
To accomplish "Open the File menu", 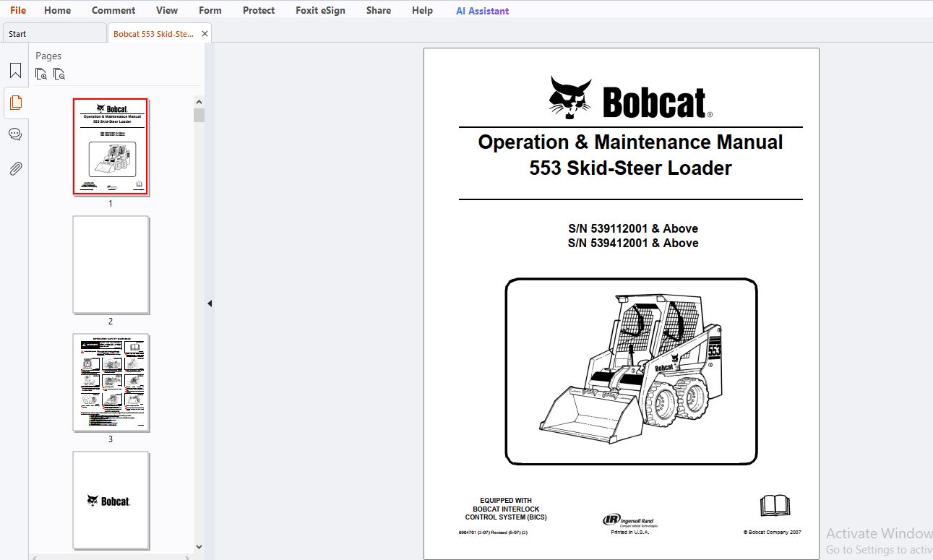I will (x=18, y=10).
